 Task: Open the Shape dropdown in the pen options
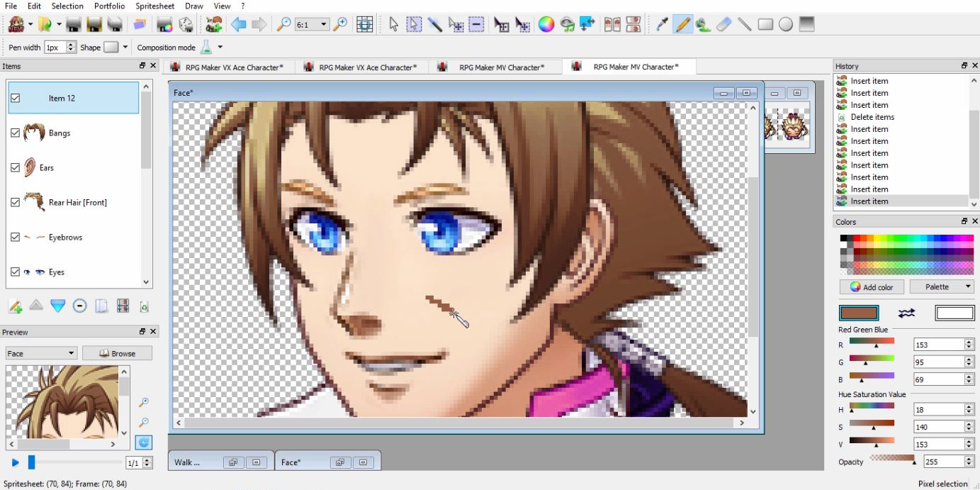point(125,45)
